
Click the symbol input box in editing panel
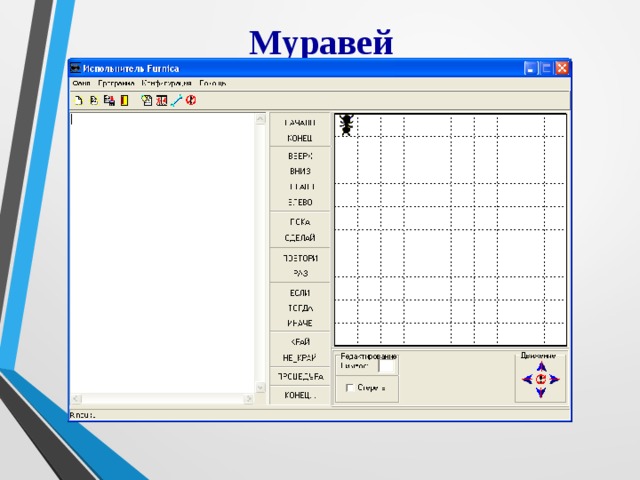click(387, 366)
